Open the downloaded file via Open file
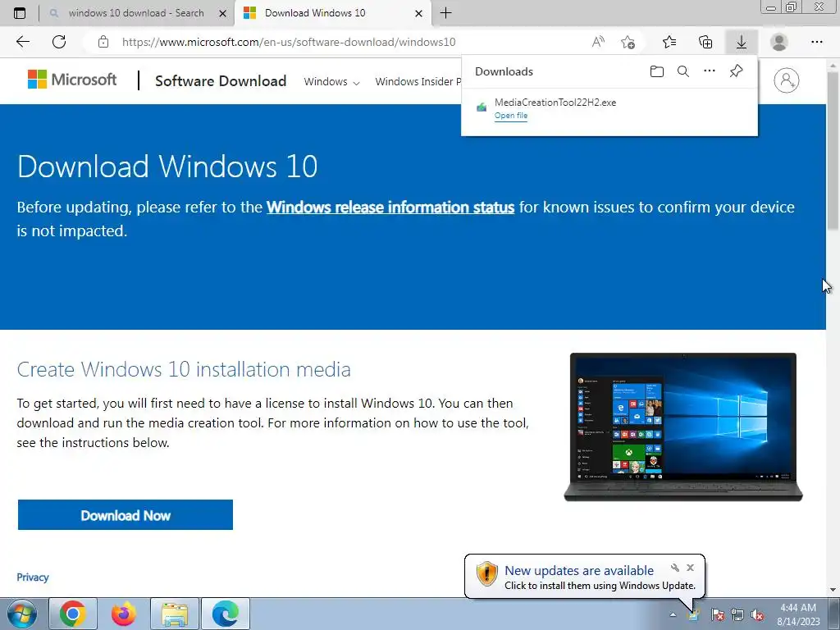The height and width of the screenshot is (630, 840). (x=510, y=116)
